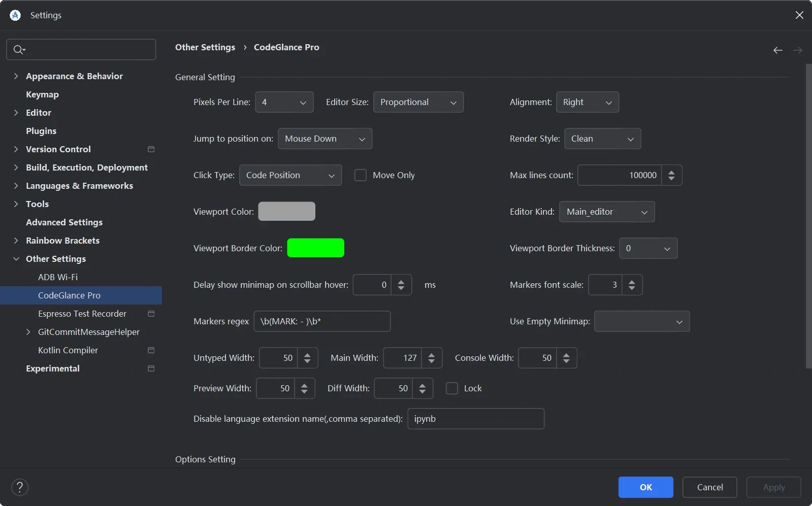Expand Build, Execution, Deployment node

pos(16,167)
